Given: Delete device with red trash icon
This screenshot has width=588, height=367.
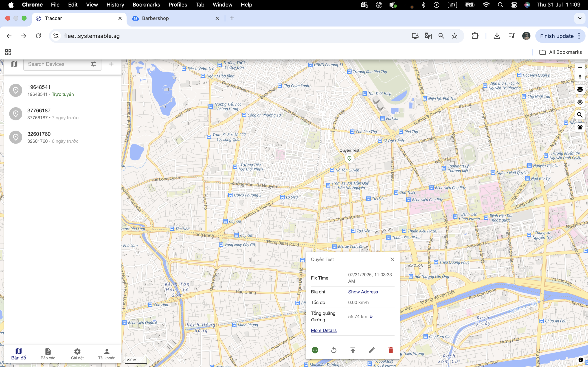Looking at the screenshot, I should (x=390, y=350).
